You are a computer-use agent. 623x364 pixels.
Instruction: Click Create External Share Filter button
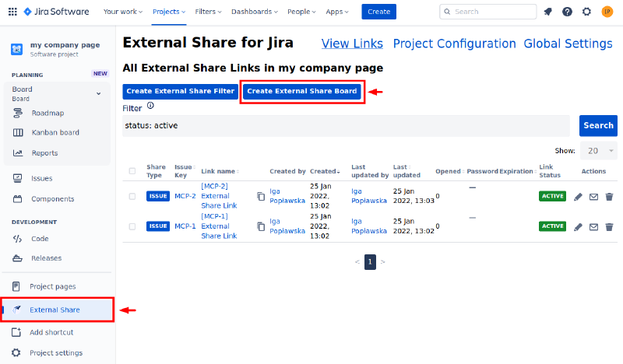point(181,91)
